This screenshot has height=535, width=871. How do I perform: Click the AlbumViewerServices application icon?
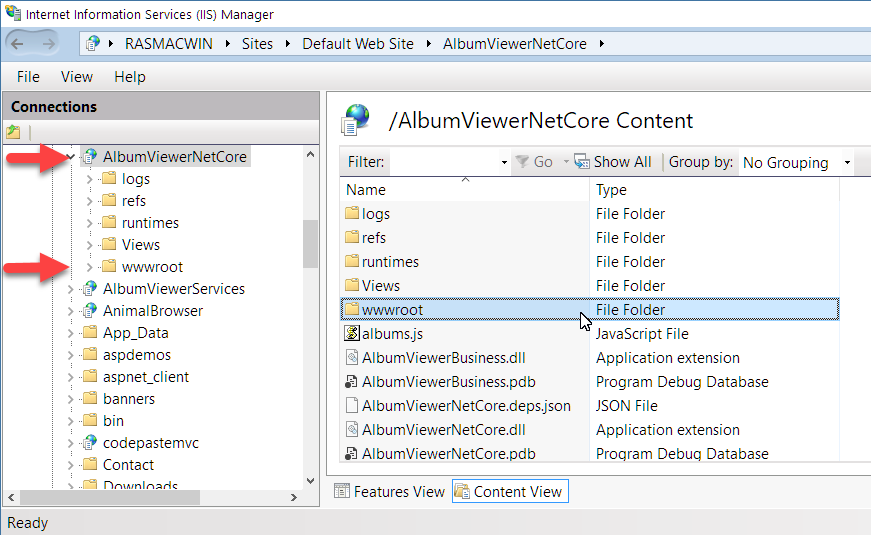coord(90,288)
